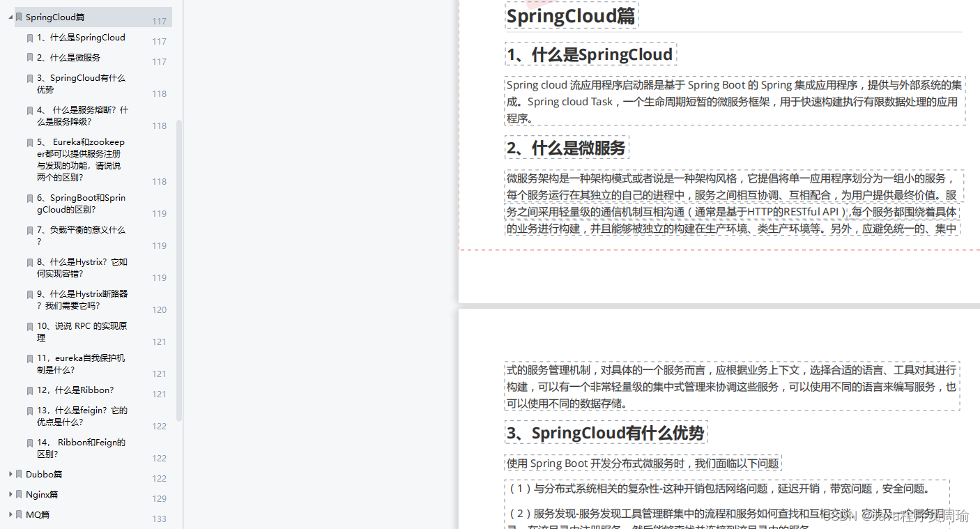Click page number 133 next to MQ篇
The image size is (980, 529).
[160, 519]
